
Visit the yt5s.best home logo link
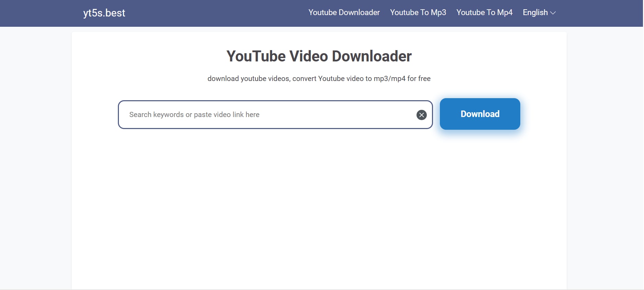point(104,13)
